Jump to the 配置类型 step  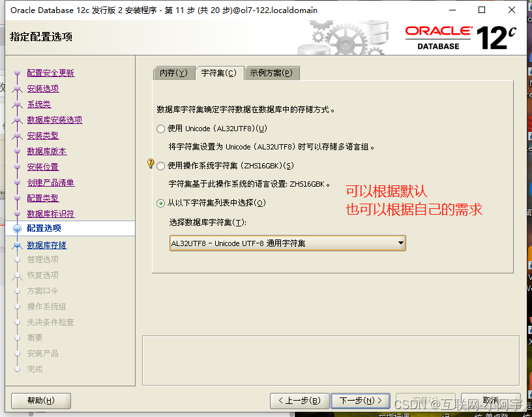pyautogui.click(x=43, y=198)
